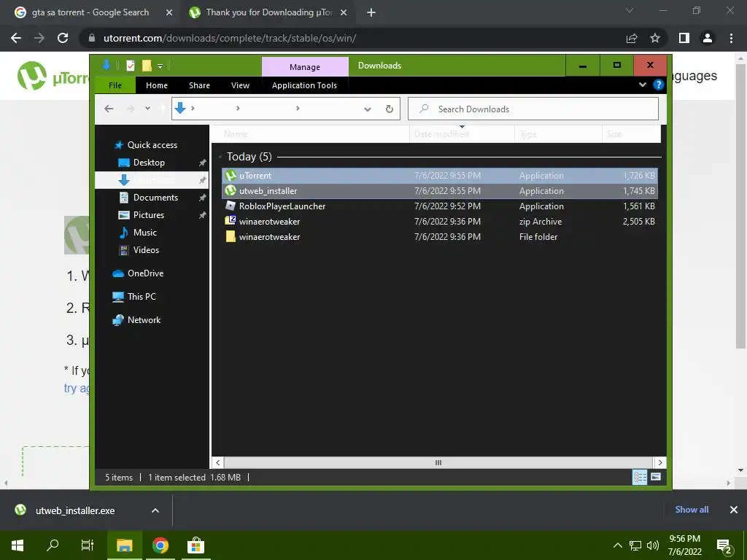Viewport: 747px width, 560px height.
Task: Select the winaerotweaker file folder
Action: pyautogui.click(x=440, y=237)
